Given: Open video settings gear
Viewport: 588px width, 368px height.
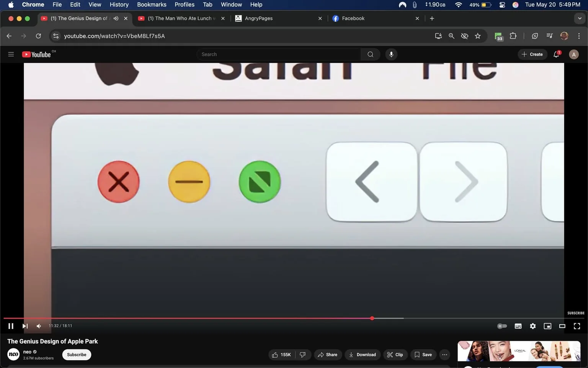Looking at the screenshot, I should point(532,326).
